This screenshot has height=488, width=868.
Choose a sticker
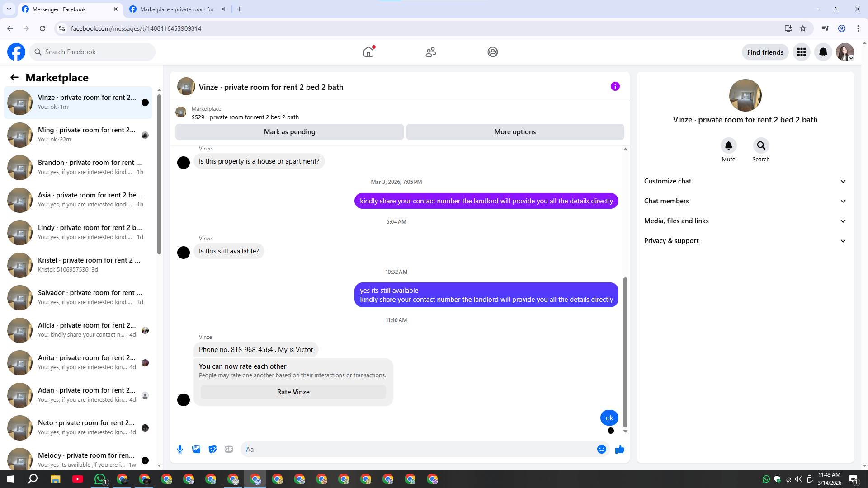click(x=212, y=449)
